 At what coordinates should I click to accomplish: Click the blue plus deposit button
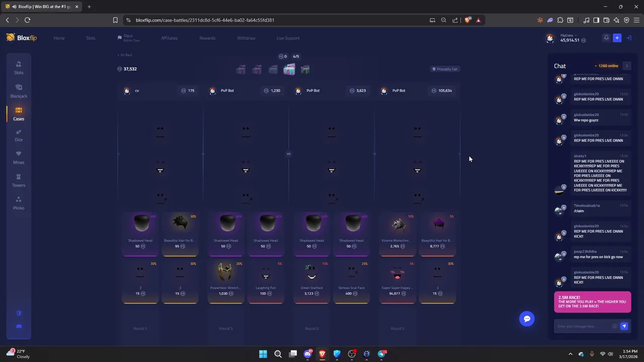(617, 38)
